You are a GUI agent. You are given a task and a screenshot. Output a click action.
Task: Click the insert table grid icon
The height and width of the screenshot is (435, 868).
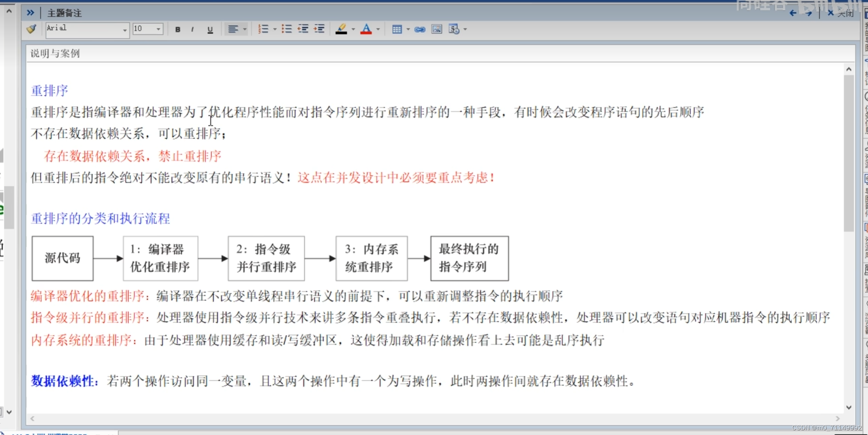point(397,29)
